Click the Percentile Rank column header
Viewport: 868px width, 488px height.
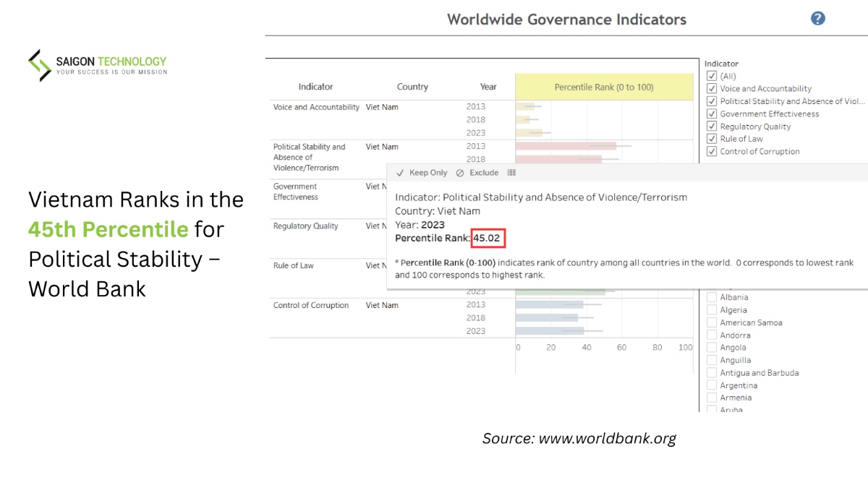[x=603, y=87]
